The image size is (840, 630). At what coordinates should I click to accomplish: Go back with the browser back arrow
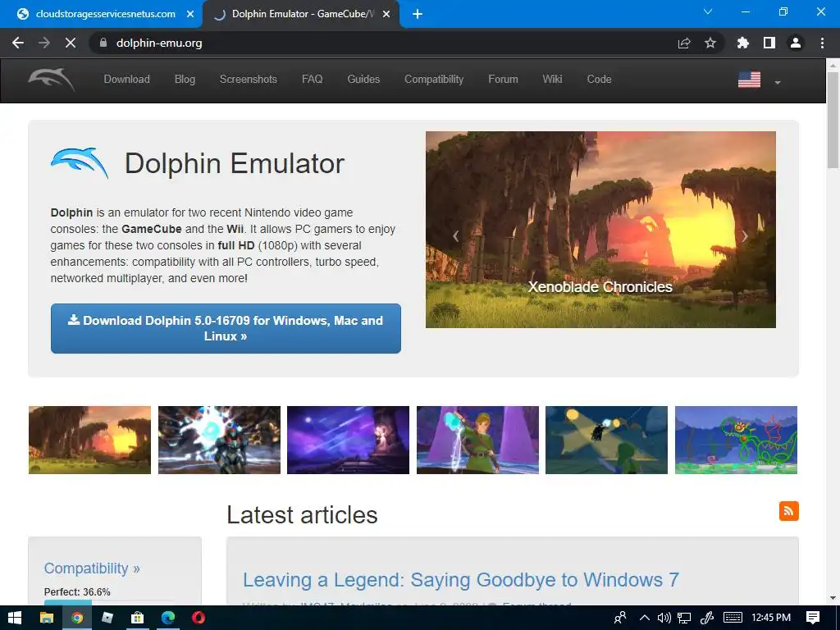18,43
